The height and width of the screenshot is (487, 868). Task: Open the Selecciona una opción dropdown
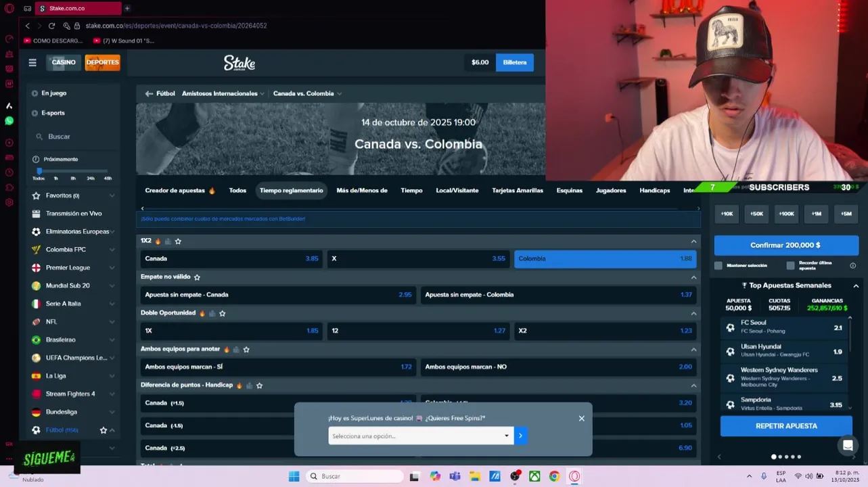(421, 436)
